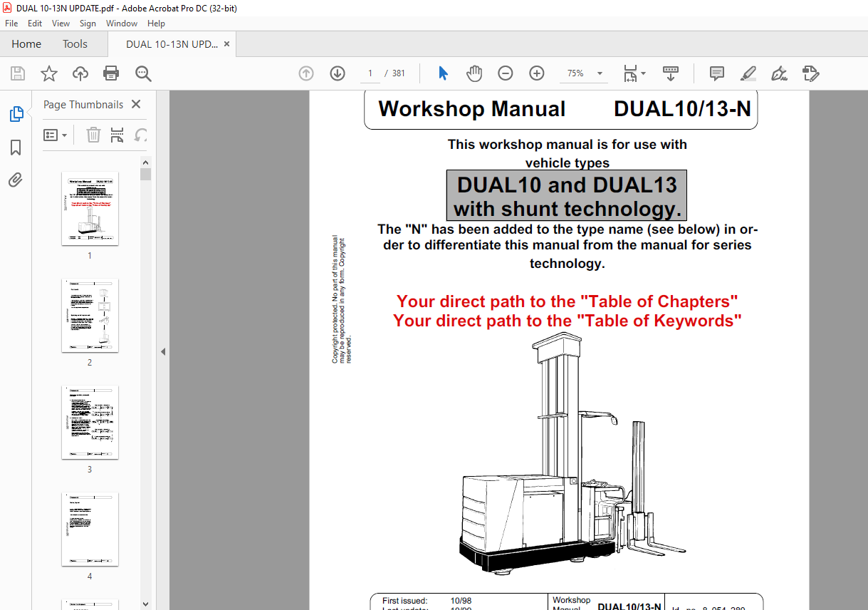Screen dimensions: 868x610
Task: Open the thumbnails options dropdown
Action: 55,135
